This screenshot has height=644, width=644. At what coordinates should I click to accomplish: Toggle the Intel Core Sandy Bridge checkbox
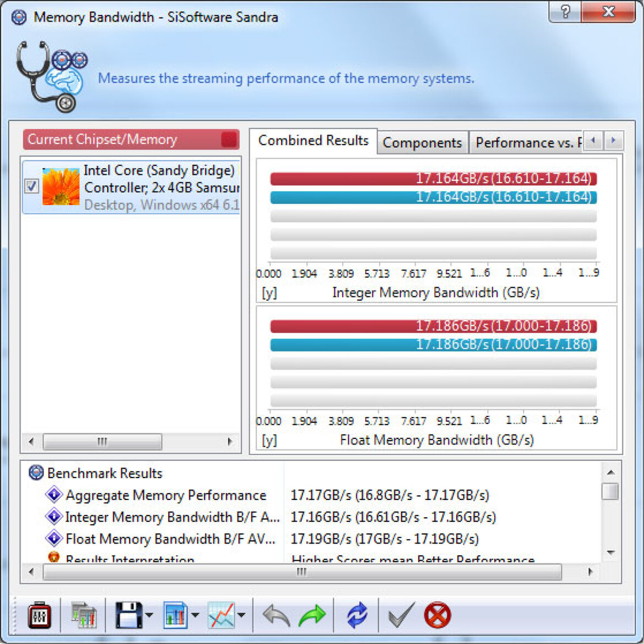pyautogui.click(x=31, y=187)
